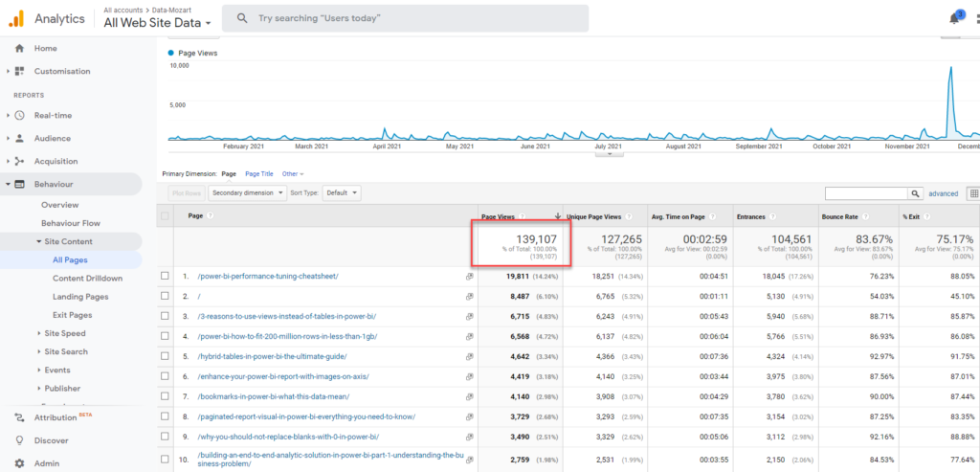Image resolution: width=980 pixels, height=472 pixels.
Task: Open the why-you-should-not-replace-blanks link
Action: click(x=288, y=437)
